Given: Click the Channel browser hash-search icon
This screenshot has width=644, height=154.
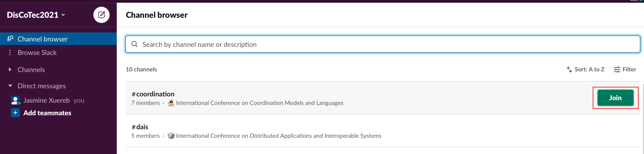Looking at the screenshot, I should pos(10,39).
